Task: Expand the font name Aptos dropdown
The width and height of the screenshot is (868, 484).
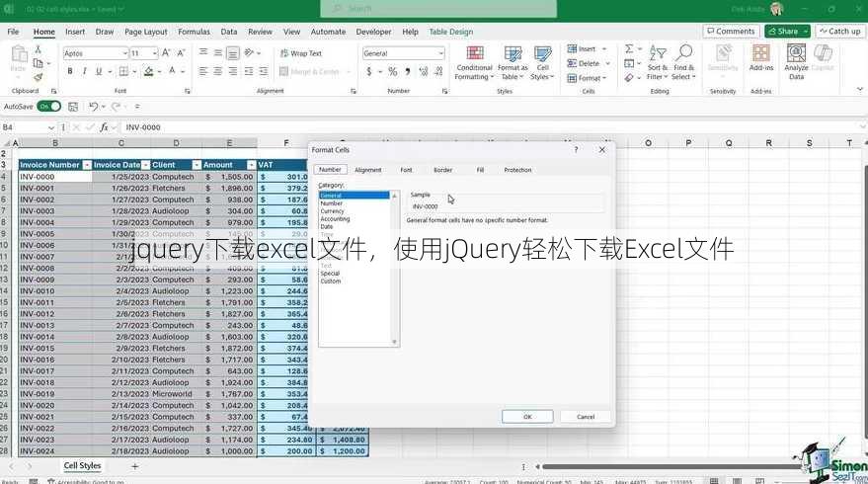Action: (124, 53)
